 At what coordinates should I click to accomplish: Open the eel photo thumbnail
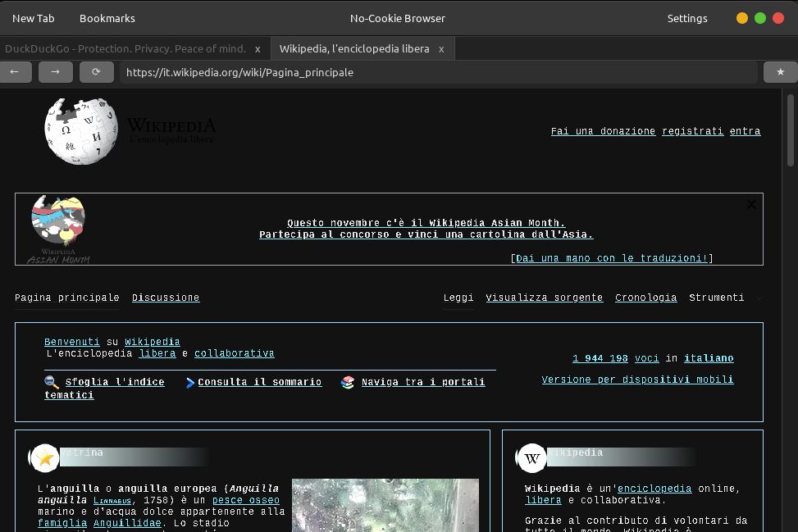(x=385, y=505)
